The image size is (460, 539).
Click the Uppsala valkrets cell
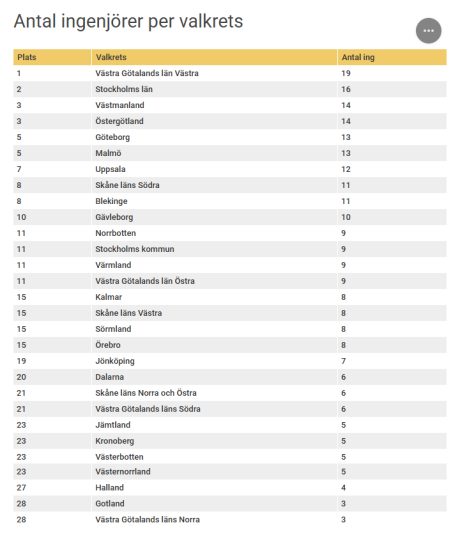click(x=214, y=169)
